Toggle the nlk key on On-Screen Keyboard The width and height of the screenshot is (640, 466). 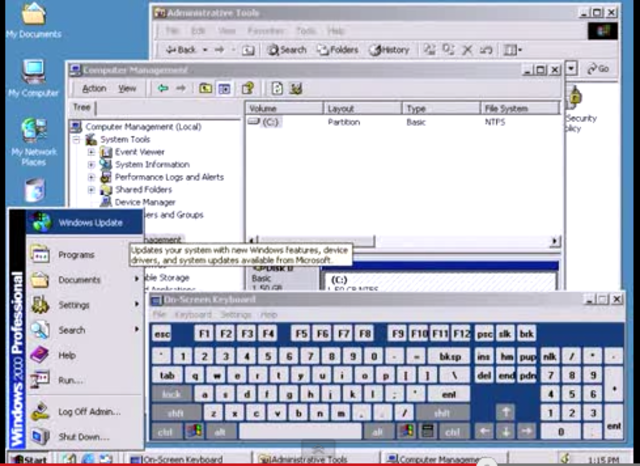point(550,357)
